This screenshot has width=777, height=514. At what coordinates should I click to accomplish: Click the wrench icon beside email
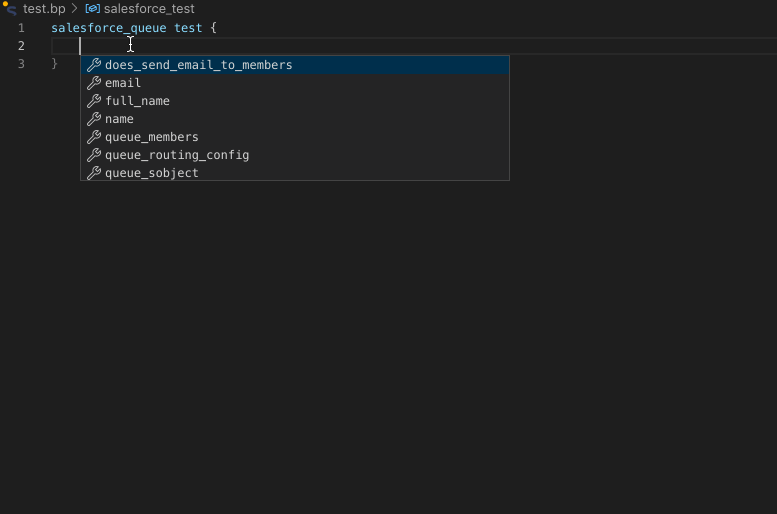coord(94,83)
